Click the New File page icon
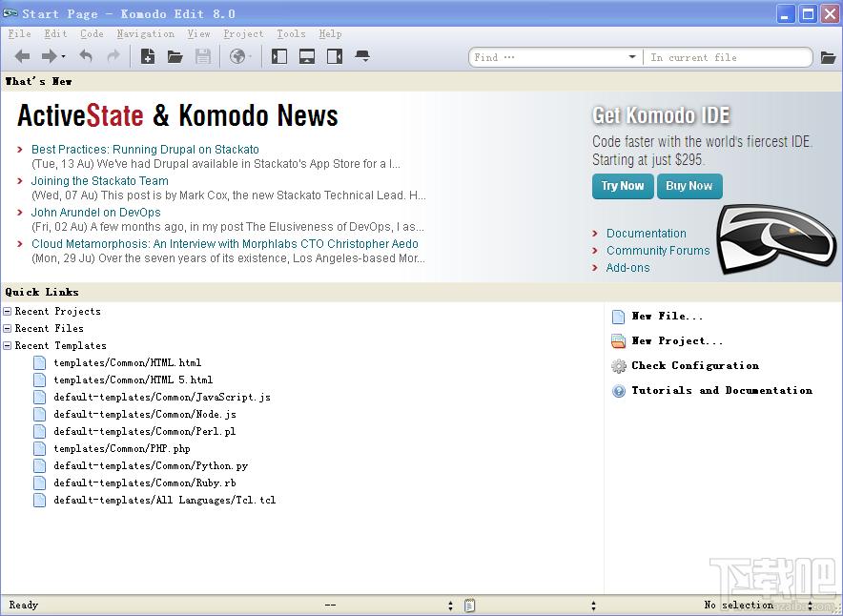 618,317
